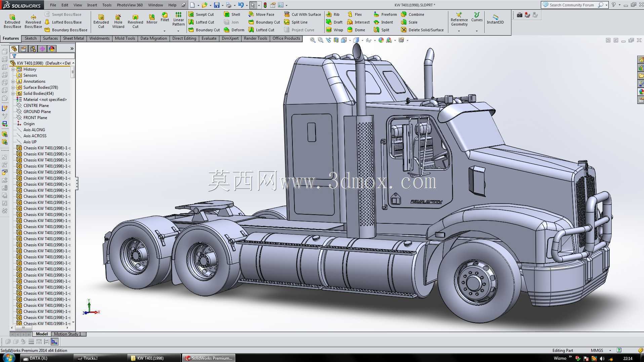Select the CENTRE Plane in tree
Screen dimensions: 644x362
click(x=36, y=106)
